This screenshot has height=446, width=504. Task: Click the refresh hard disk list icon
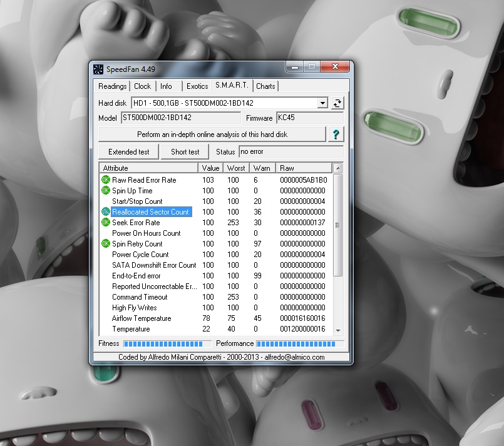tap(337, 103)
